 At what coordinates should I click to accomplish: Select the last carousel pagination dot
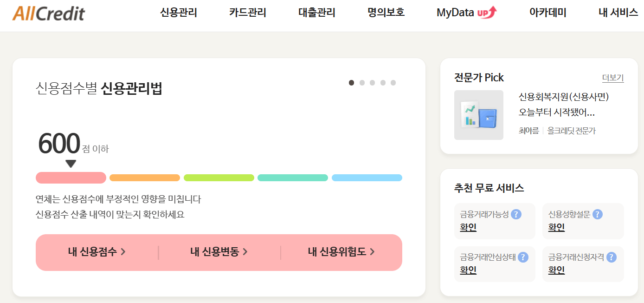point(393,82)
